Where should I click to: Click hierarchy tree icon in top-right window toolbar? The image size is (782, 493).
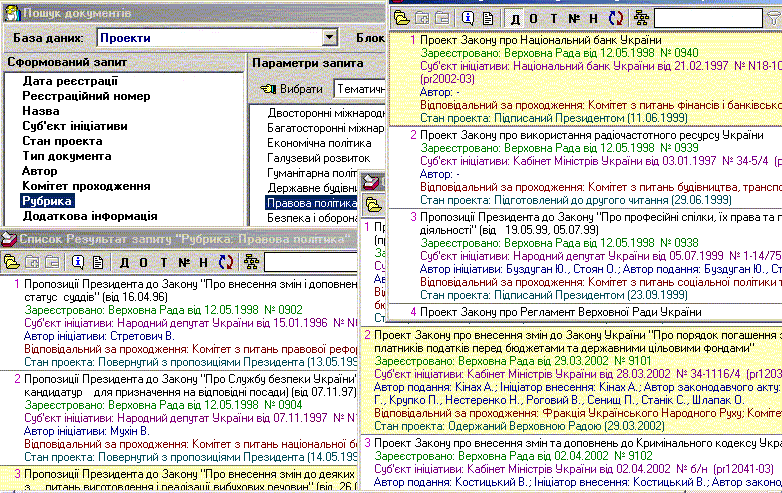(x=642, y=18)
